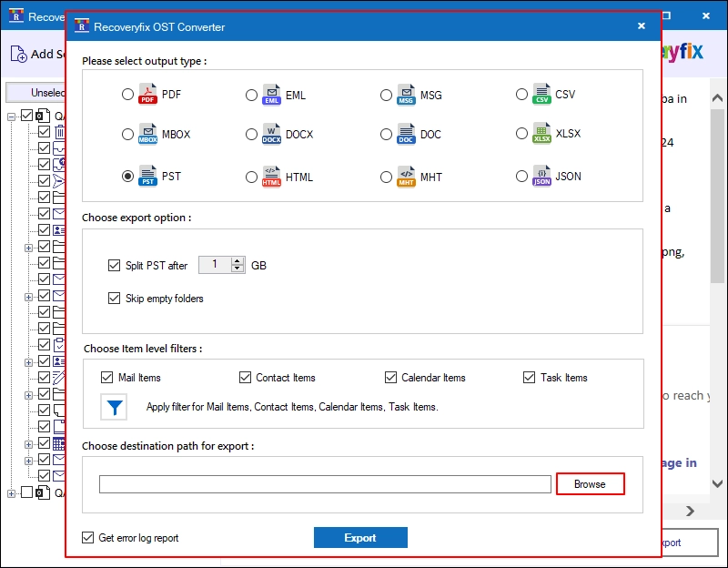Click the destination path text field
The image size is (728, 568).
coord(325,484)
